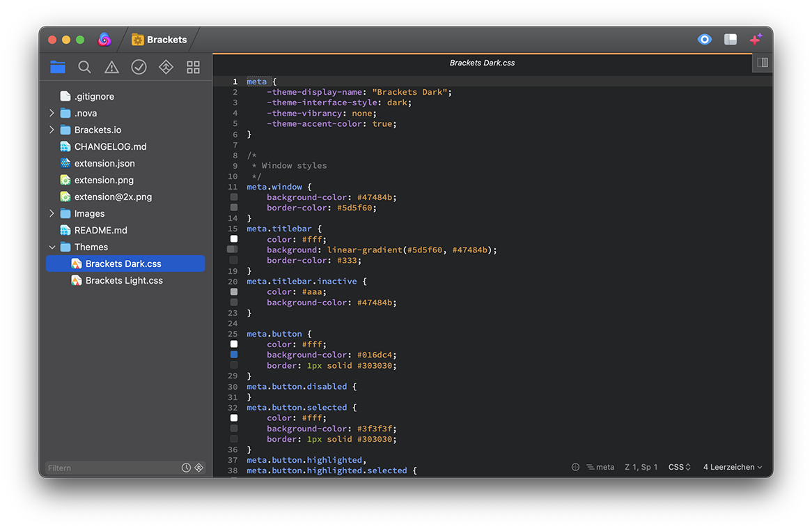Click the green zoom window button

coord(80,39)
